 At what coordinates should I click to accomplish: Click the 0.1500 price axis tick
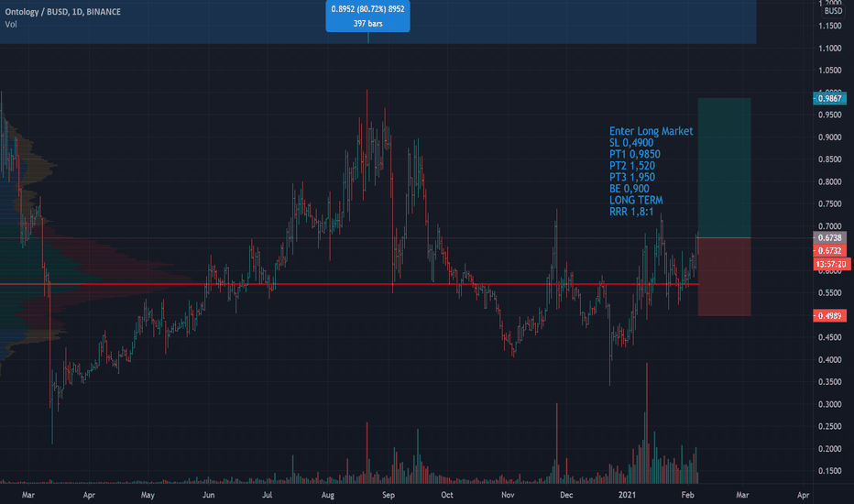(x=829, y=471)
